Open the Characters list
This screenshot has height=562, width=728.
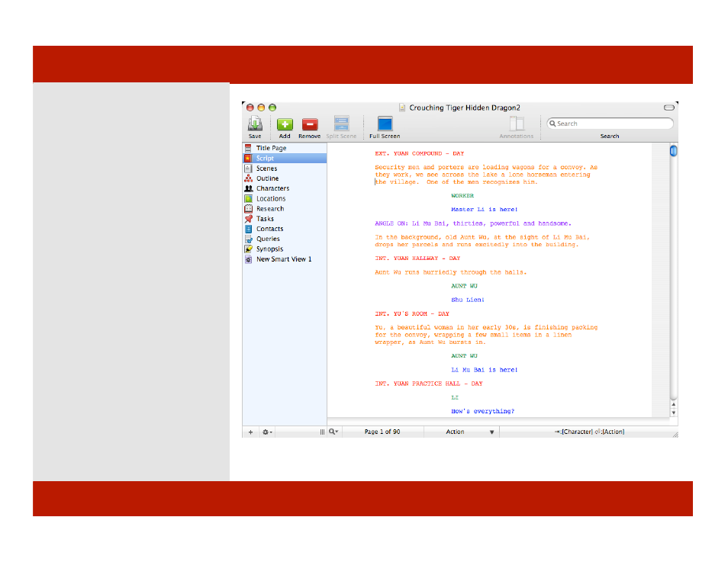pyautogui.click(x=285, y=188)
